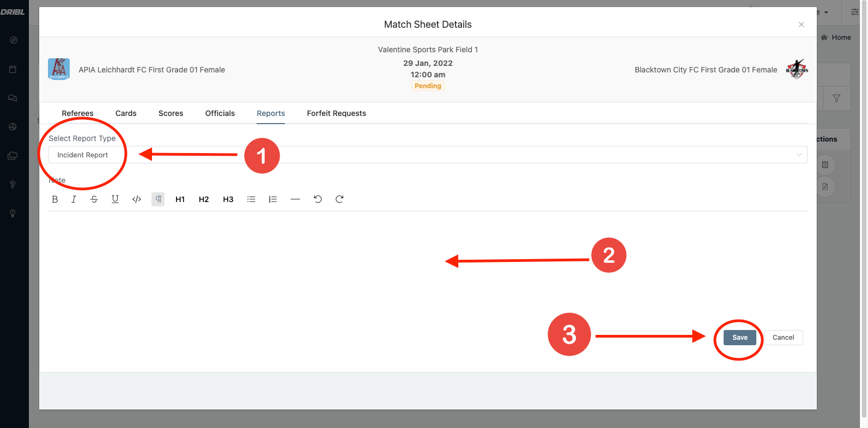This screenshot has width=868, height=428.
Task: Insert a numbered list
Action: point(273,199)
